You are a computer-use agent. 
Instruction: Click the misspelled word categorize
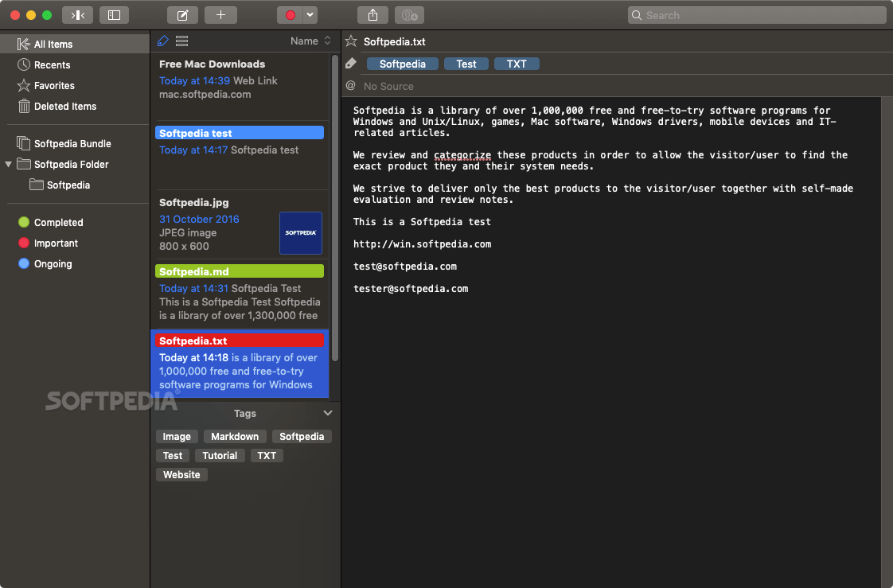(462, 155)
